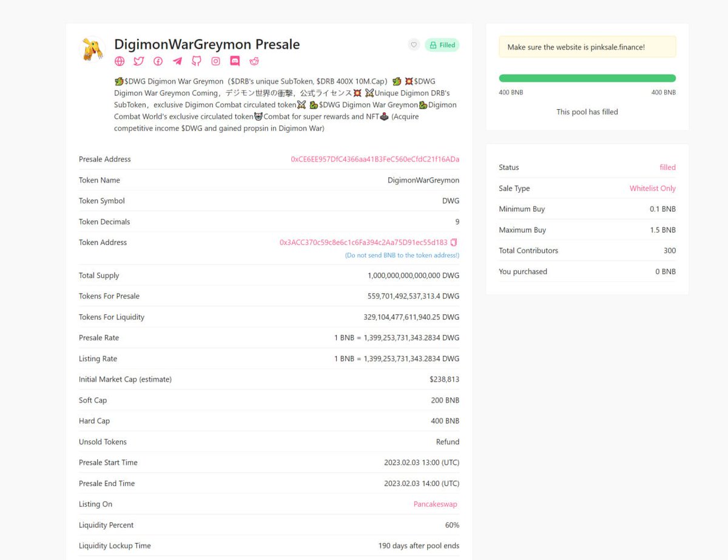Viewport: 728px width, 560px height.
Task: Open the GitHub repository icon
Action: click(197, 61)
